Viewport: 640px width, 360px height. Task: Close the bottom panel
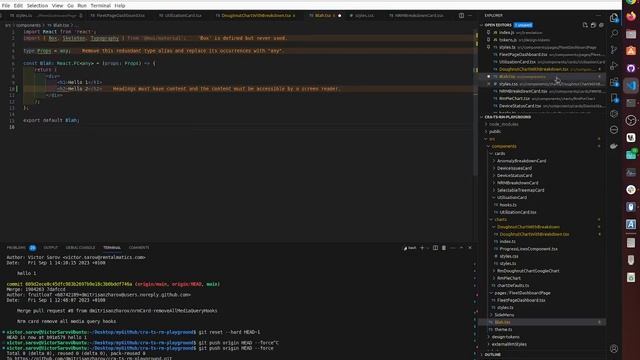point(470,248)
